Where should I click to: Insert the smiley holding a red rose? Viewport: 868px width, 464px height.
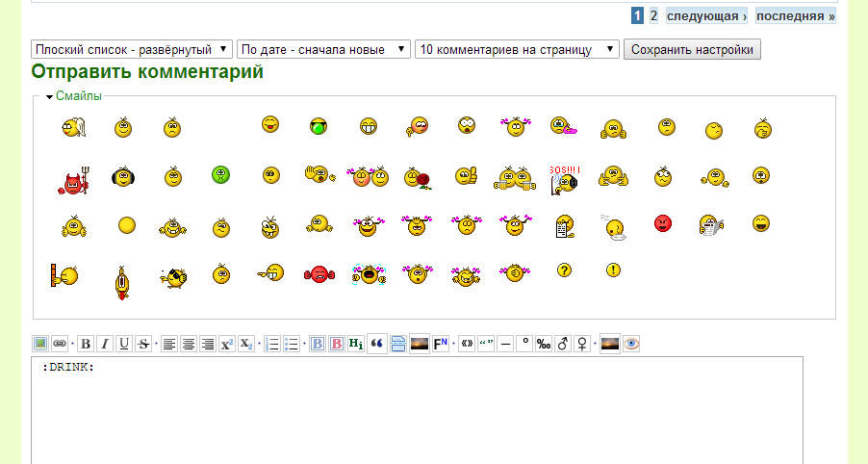tap(418, 178)
